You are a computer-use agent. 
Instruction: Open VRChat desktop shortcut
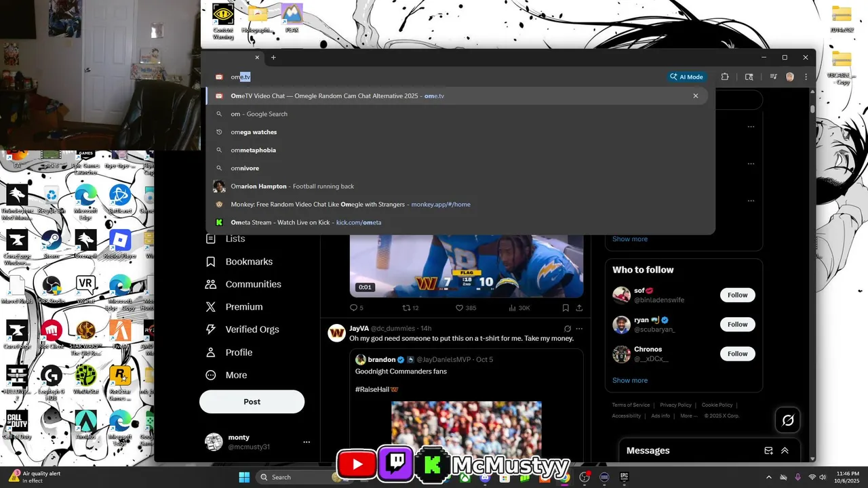85,289
